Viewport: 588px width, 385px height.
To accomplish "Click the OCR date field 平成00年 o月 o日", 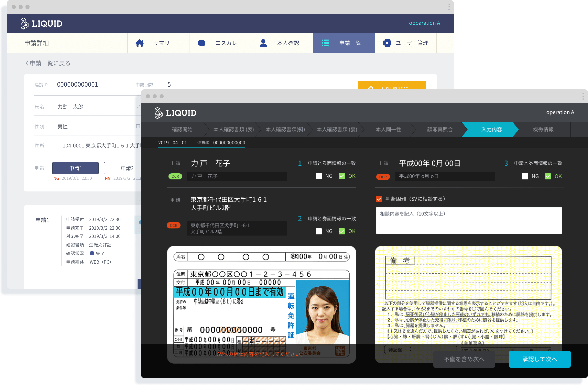I will pyautogui.click(x=445, y=176).
